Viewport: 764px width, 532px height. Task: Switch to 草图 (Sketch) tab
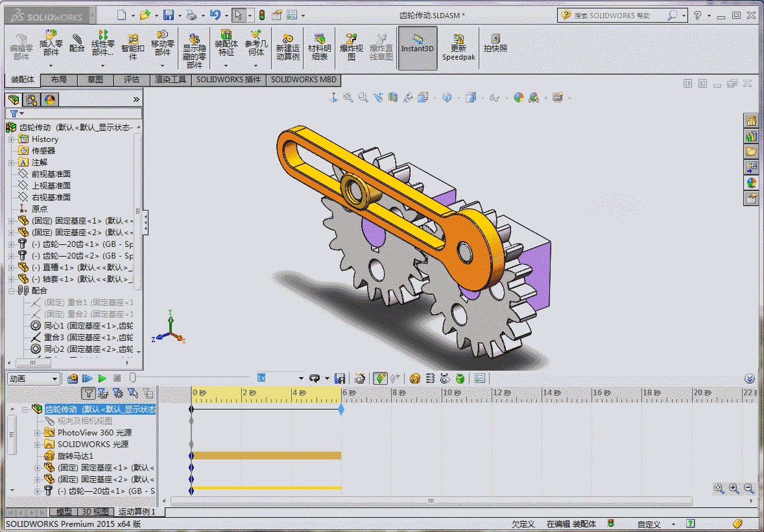pos(95,79)
